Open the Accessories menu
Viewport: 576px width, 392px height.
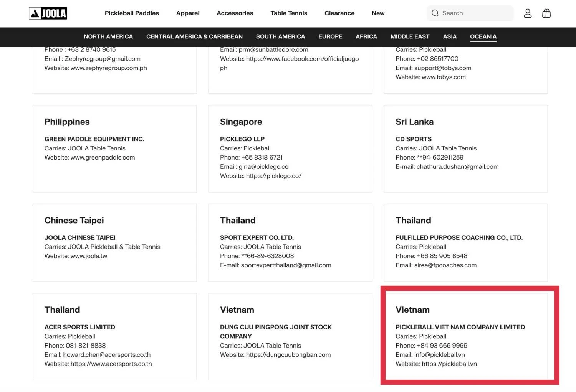click(235, 13)
